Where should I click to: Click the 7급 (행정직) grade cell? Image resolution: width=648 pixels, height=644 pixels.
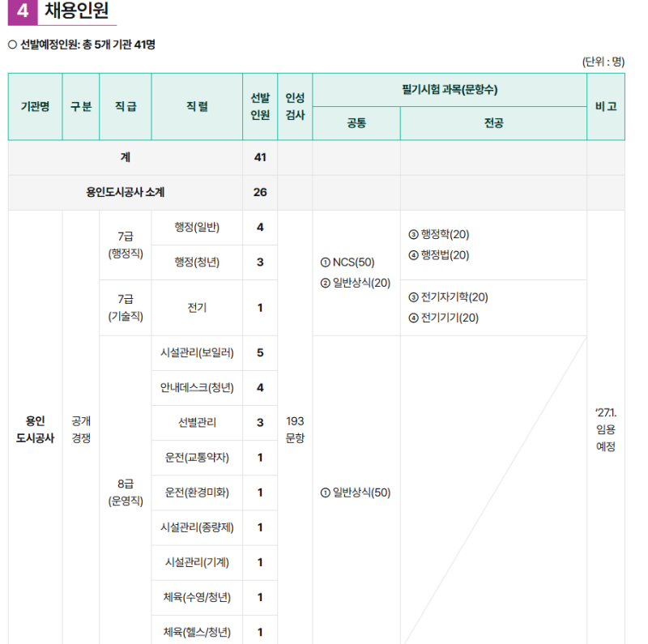tap(126, 245)
